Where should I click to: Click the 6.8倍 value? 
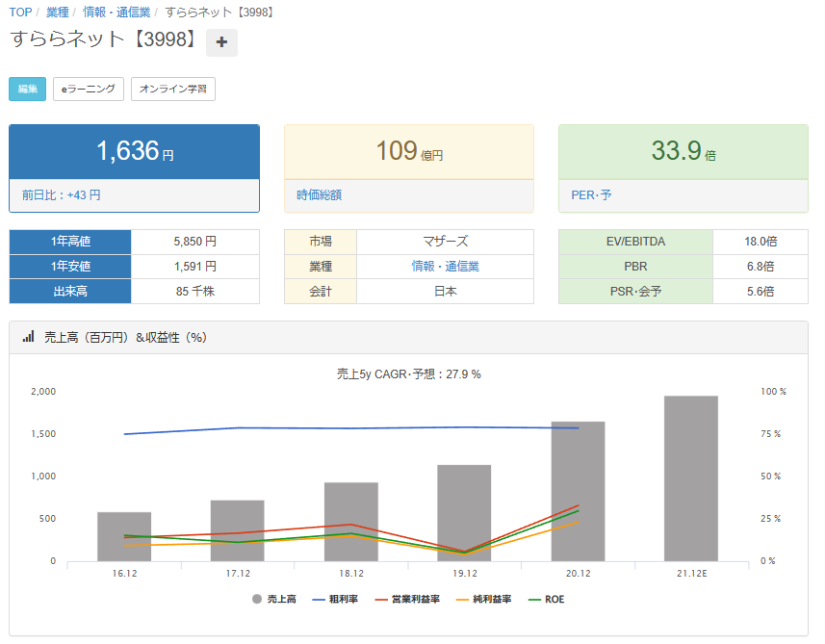coord(761,267)
